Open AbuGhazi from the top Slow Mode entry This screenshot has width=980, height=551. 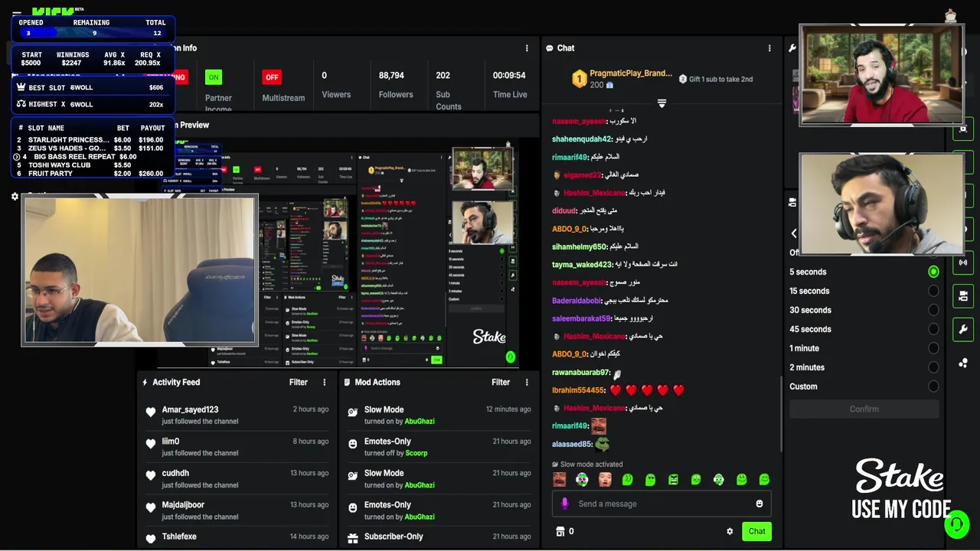pos(420,422)
